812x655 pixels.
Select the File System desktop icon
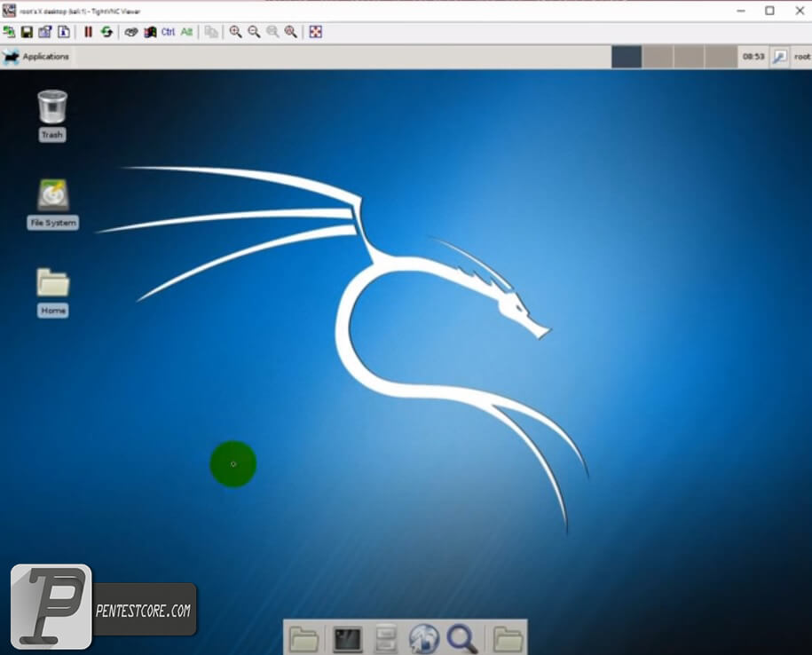[x=53, y=204]
